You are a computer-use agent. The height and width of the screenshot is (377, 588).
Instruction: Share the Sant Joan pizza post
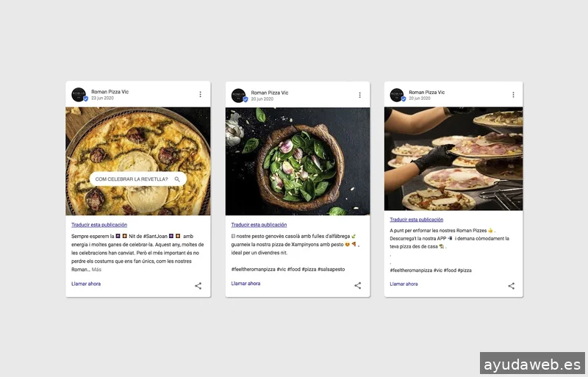(198, 286)
